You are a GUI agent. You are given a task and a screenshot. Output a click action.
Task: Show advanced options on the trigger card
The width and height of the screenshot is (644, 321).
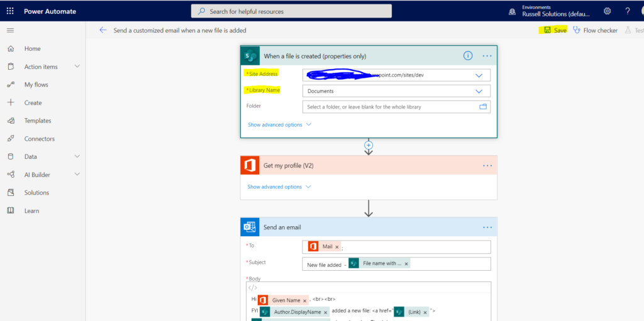(280, 124)
